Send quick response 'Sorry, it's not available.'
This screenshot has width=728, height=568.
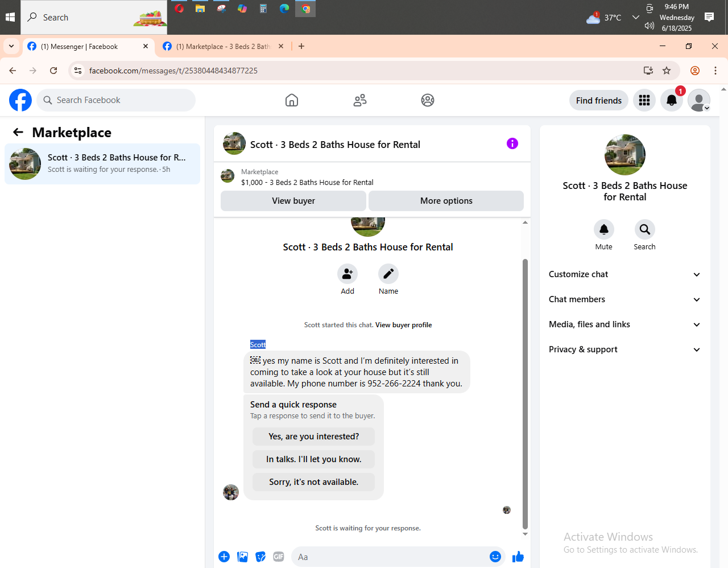coord(314,482)
